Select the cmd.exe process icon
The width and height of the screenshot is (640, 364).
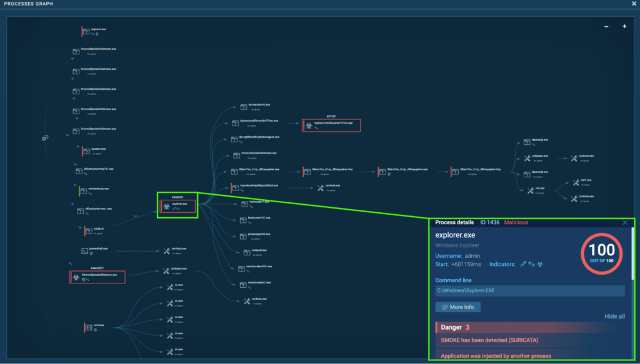pos(89,327)
